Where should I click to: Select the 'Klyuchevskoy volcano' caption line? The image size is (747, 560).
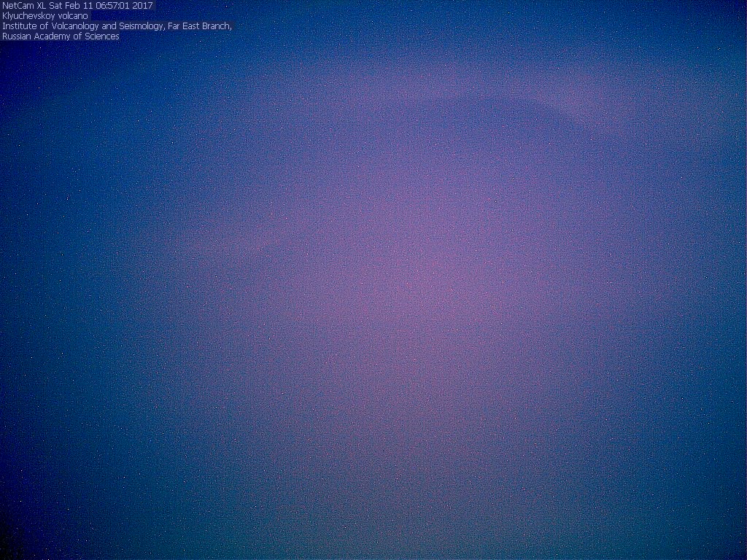click(45, 16)
